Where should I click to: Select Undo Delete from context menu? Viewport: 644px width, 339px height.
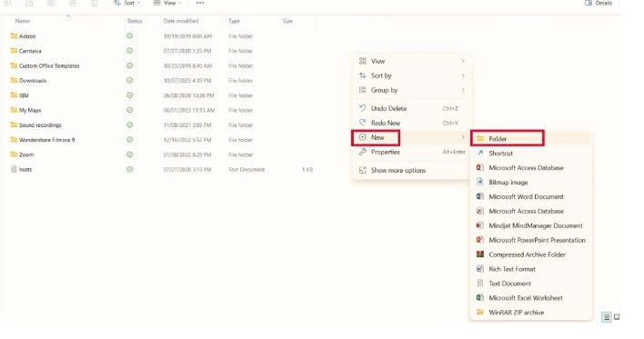[x=411, y=108]
